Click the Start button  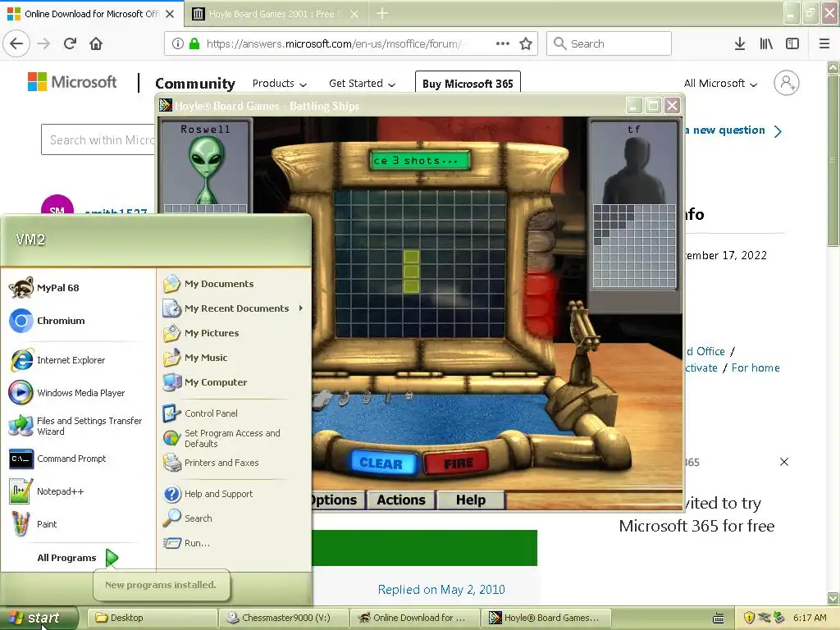click(x=39, y=618)
